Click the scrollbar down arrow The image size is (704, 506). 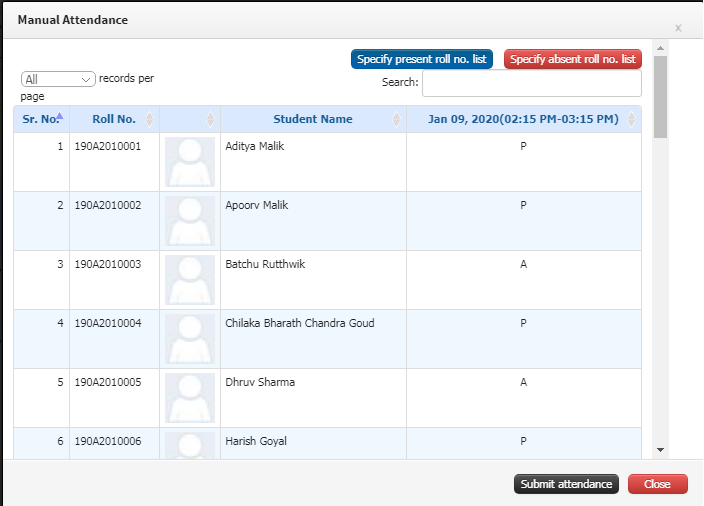(x=660, y=450)
